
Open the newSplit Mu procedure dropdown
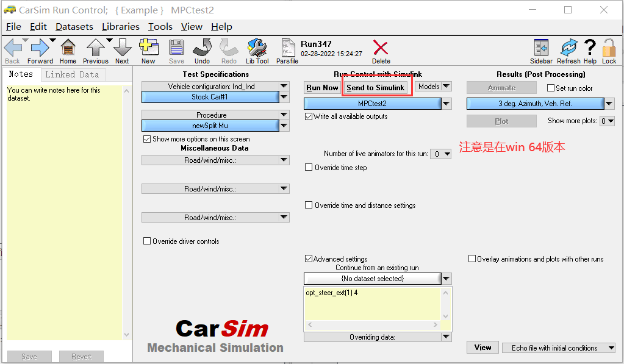point(283,126)
